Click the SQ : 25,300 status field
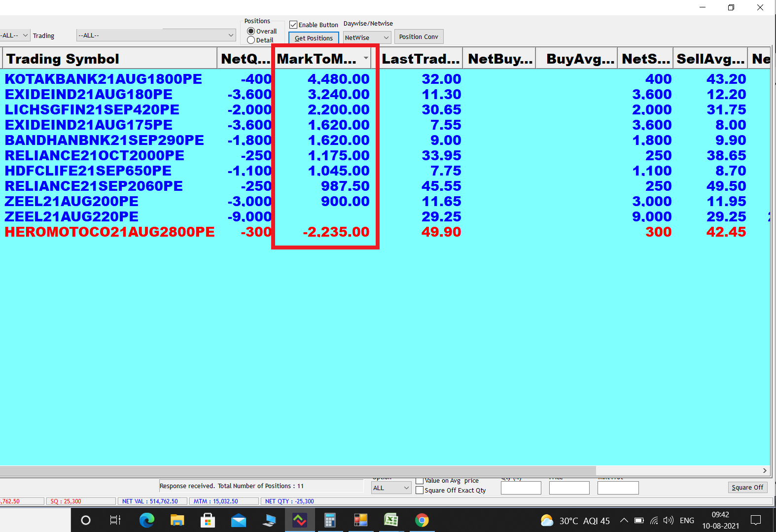This screenshot has width=776, height=532. pos(81,501)
